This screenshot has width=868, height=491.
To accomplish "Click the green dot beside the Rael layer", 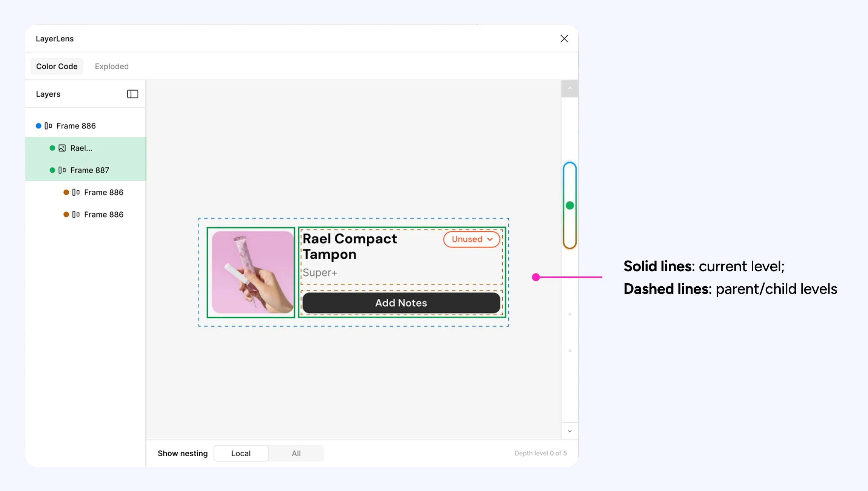I will coord(52,148).
